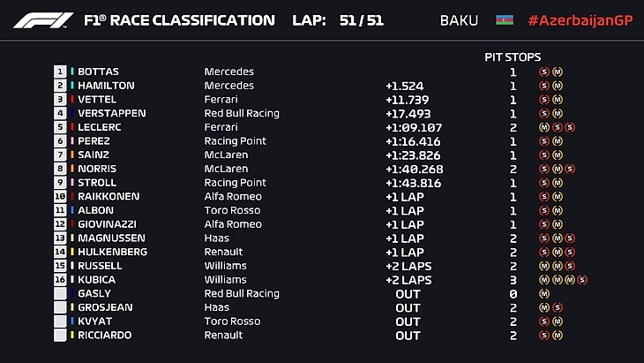Click the first soft tyre icon for Hamilton

coord(544,86)
